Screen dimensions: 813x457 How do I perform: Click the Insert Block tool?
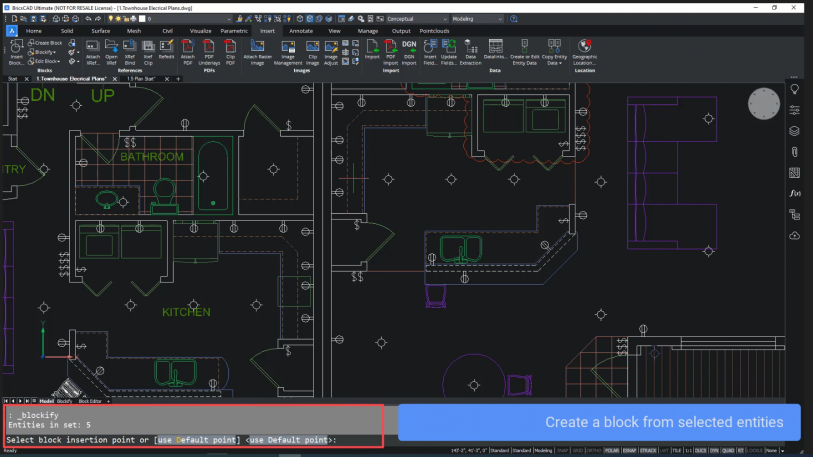click(16, 52)
